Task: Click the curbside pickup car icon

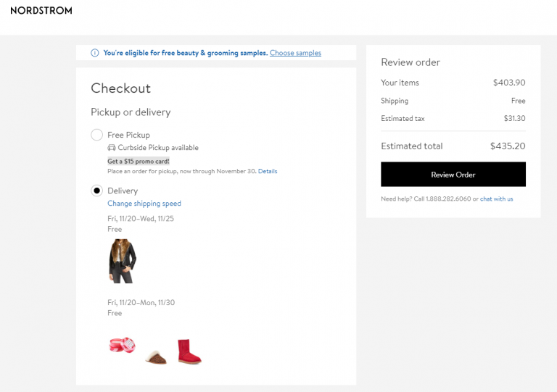Action: (112, 148)
